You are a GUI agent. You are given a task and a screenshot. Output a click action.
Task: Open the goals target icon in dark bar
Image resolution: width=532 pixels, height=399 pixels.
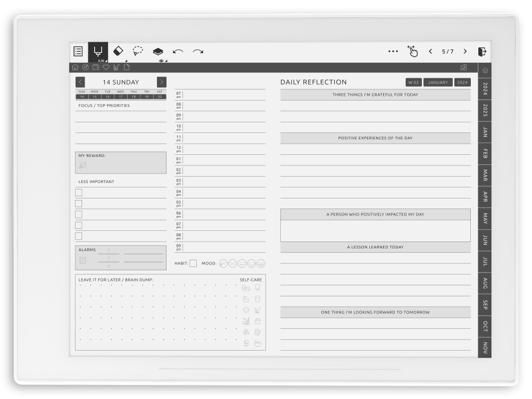[x=86, y=67]
